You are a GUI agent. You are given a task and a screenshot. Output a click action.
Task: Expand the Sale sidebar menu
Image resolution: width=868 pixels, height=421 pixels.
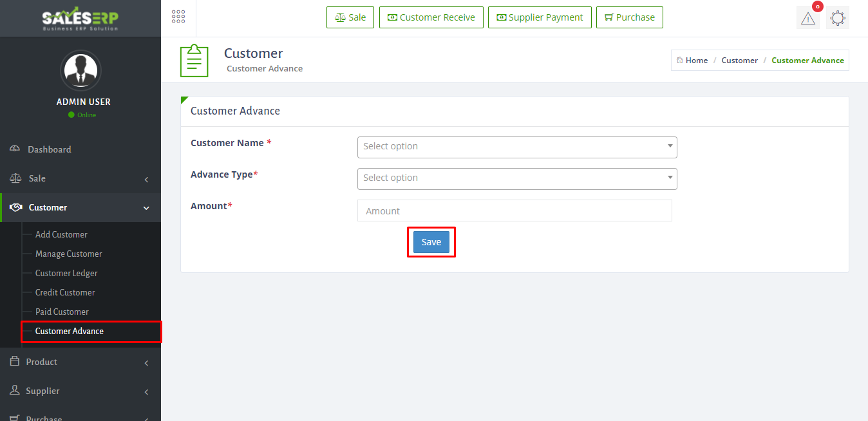coord(80,178)
